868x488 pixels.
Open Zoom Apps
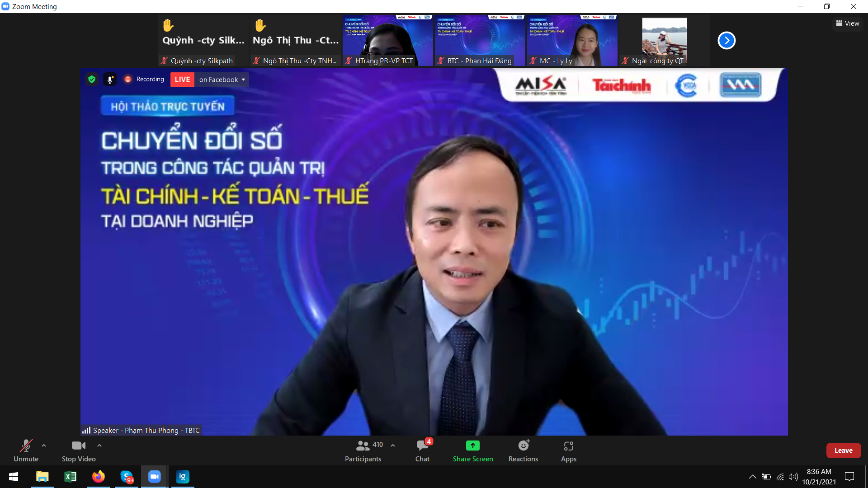pyautogui.click(x=568, y=451)
